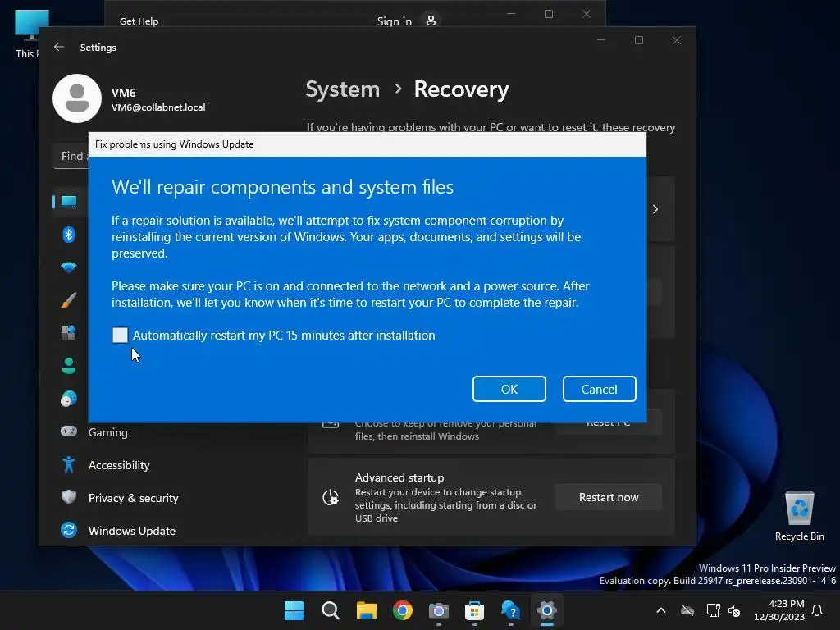Click Sign in in the Get Help window
The image size is (840, 630).
tap(395, 21)
